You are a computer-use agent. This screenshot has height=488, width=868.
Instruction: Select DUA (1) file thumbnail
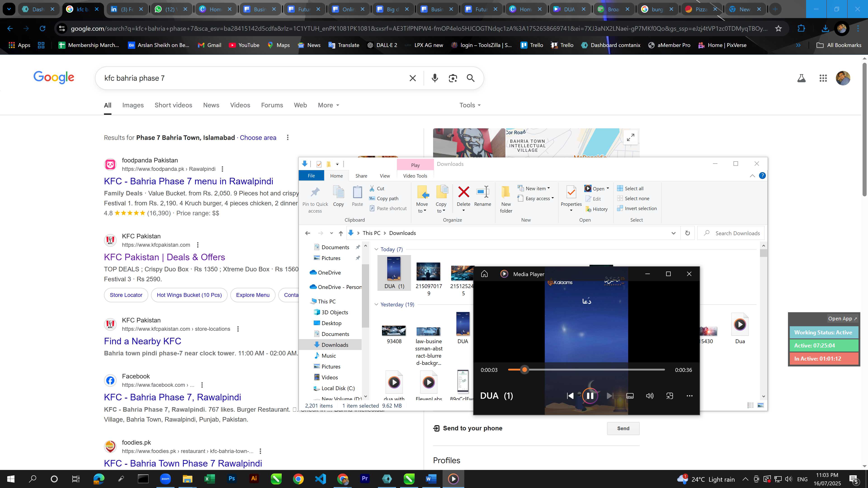point(394,273)
